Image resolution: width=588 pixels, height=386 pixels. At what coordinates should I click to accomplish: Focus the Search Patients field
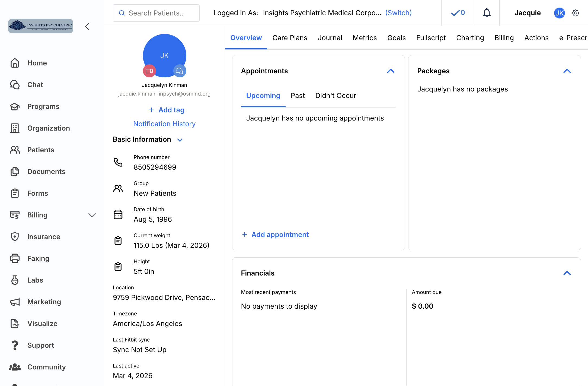click(x=156, y=13)
